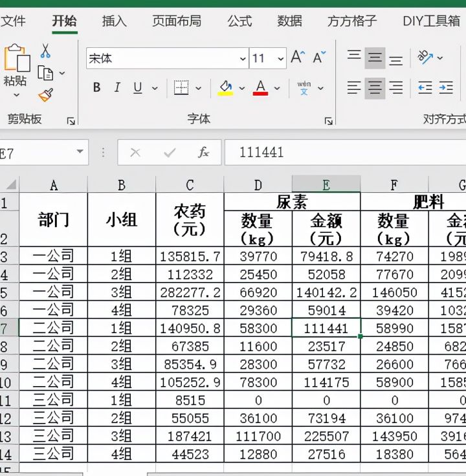Click the 部门 header cell
466x476 pixels.
[54, 220]
